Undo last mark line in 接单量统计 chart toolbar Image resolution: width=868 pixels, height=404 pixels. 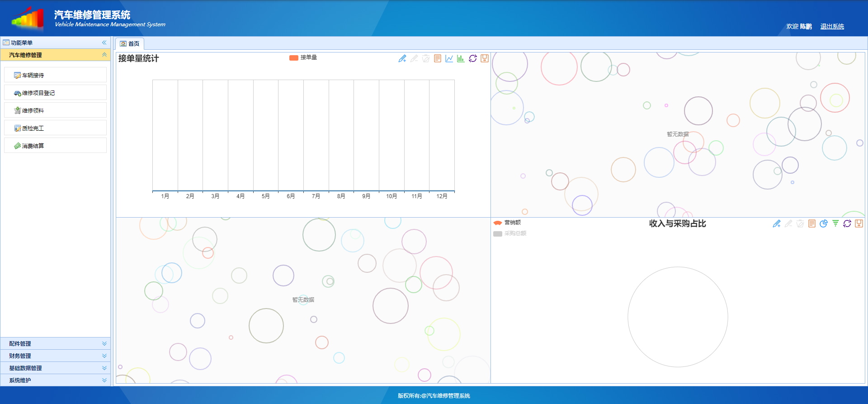click(414, 58)
